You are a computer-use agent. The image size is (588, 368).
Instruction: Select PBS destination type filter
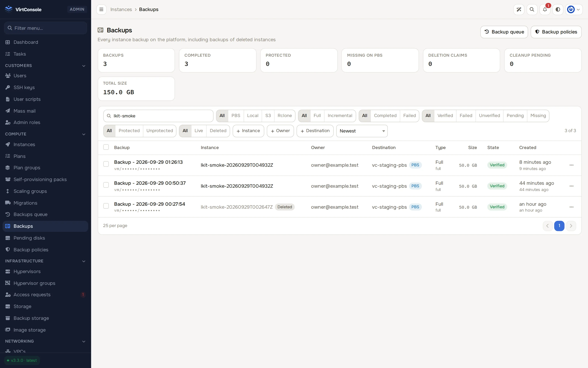click(236, 116)
